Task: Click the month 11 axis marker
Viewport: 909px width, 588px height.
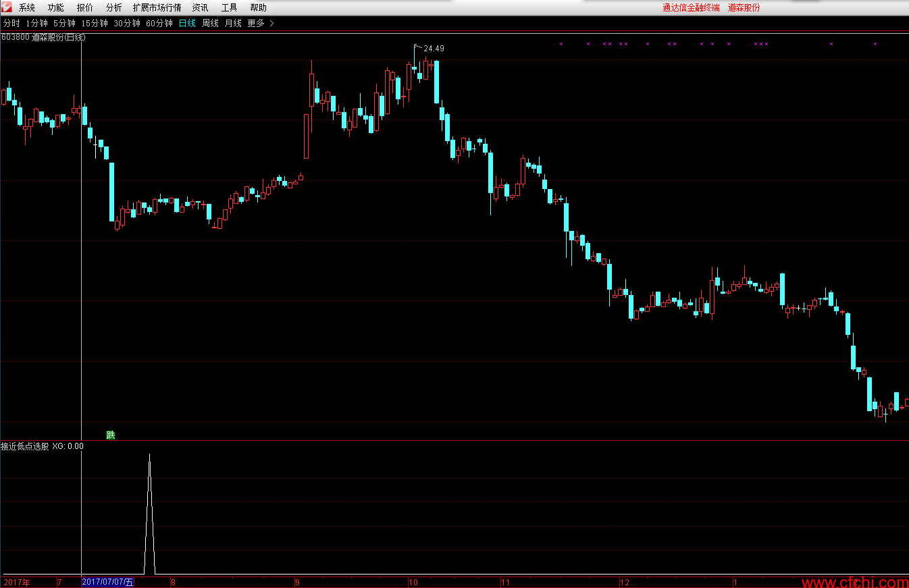Action: (x=505, y=582)
